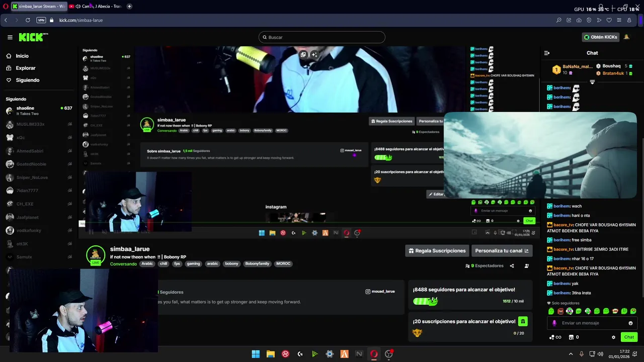Click Obtén KICKs button
This screenshot has height=362, width=644.
click(x=601, y=37)
